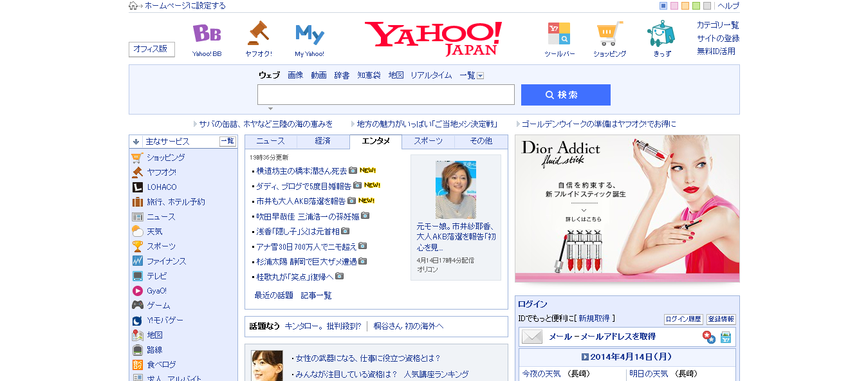Click the mail envelope icon in login panel
This screenshot has height=381, width=868.
point(532,337)
